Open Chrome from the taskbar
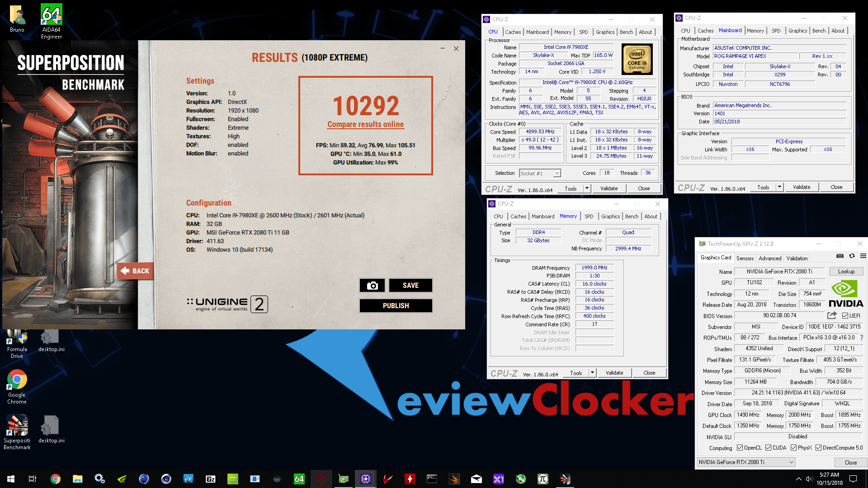 pyautogui.click(x=55, y=479)
